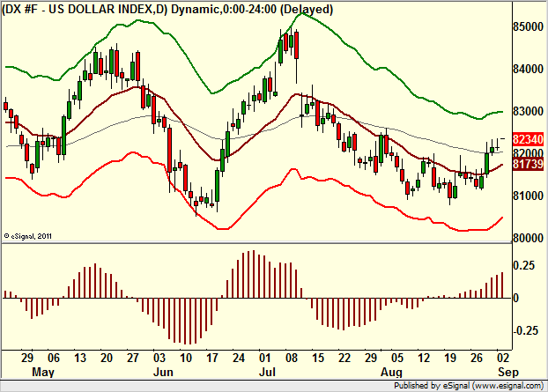Select the 80000 price axis label
The image size is (548, 392).
(x=528, y=238)
